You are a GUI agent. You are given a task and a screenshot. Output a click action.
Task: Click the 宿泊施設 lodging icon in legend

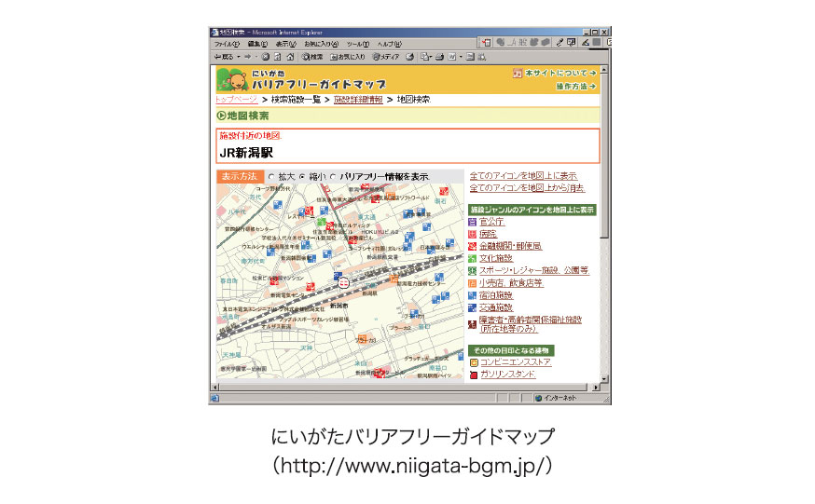coord(472,295)
